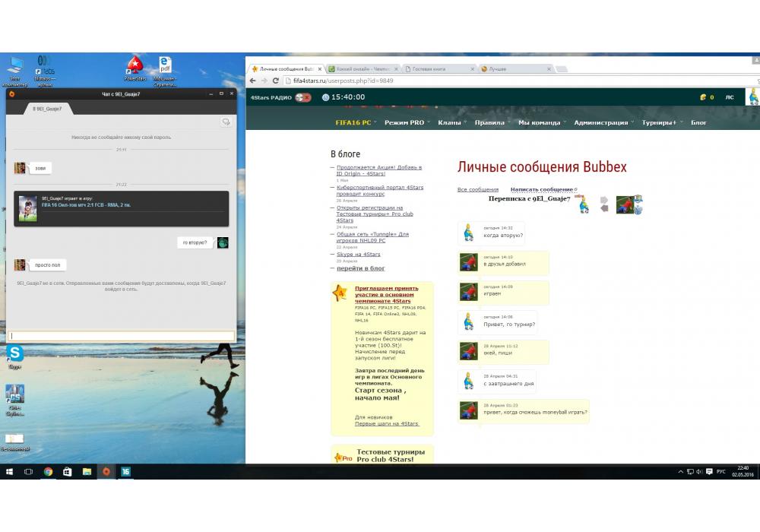Screen dimensions: 760x532
Task: Open the Блог menu item
Action: point(698,122)
